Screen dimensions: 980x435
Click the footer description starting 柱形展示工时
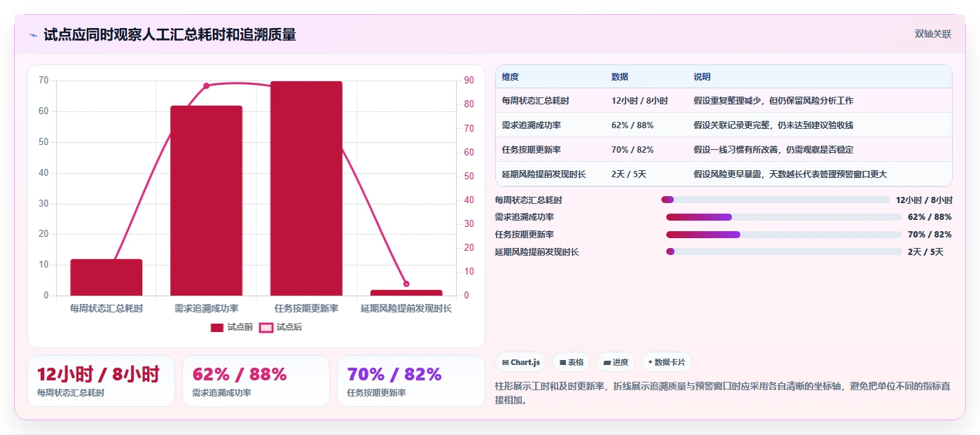[722, 393]
